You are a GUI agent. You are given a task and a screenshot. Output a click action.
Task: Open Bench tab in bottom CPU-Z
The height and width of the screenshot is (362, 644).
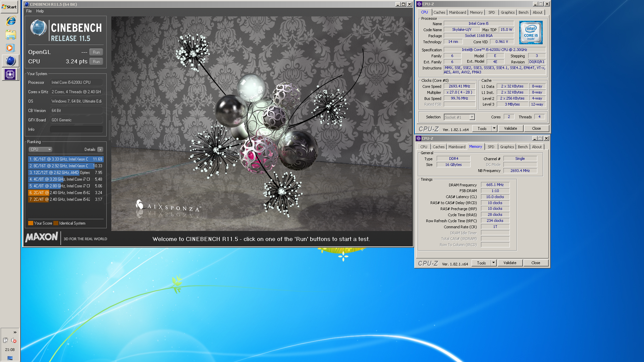click(x=523, y=147)
